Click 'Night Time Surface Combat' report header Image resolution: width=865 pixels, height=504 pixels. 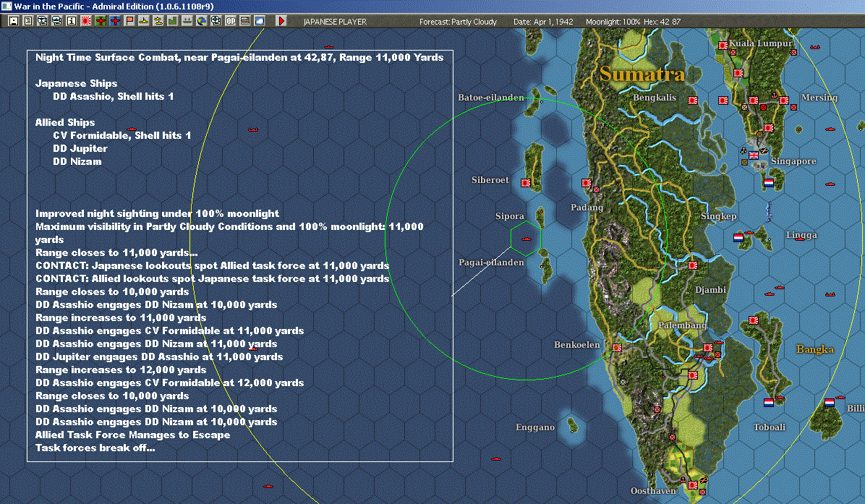[x=239, y=57]
